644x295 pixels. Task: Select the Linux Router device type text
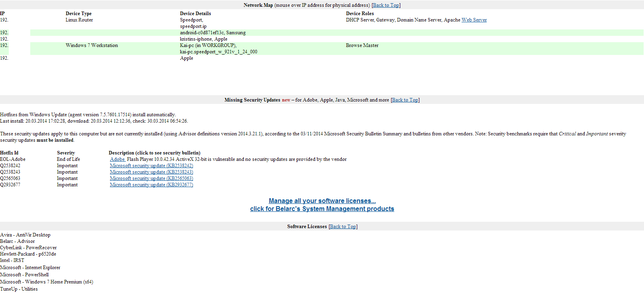(79, 20)
